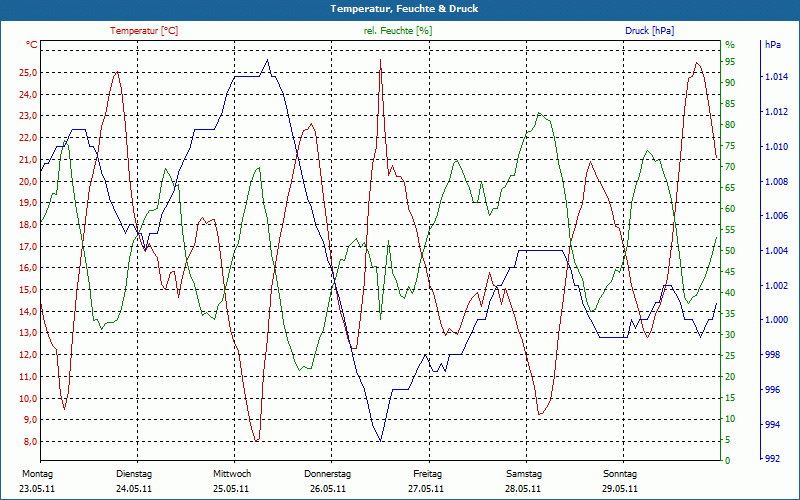This screenshot has width=800, height=500.
Task: Click the green '%' unit atop humidity axis
Action: [730, 45]
